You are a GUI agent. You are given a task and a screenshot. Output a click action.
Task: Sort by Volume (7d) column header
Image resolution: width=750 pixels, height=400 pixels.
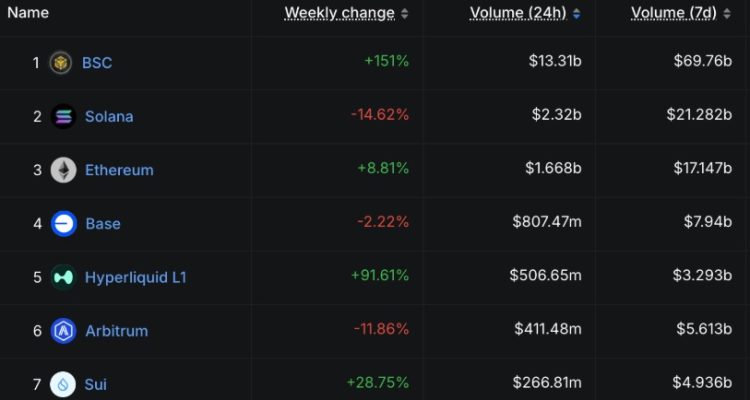[x=674, y=13]
